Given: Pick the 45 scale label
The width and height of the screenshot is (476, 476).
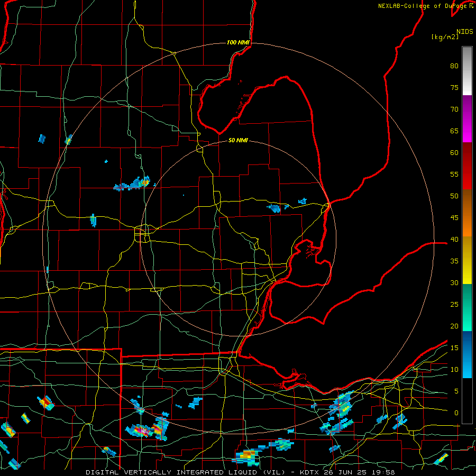Looking at the screenshot, I should click(x=454, y=218).
